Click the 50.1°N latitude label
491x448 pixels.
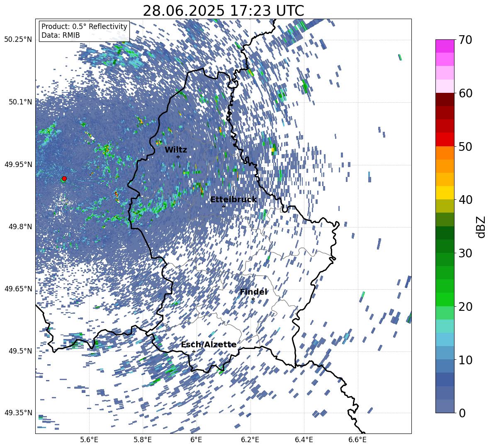click(20, 102)
